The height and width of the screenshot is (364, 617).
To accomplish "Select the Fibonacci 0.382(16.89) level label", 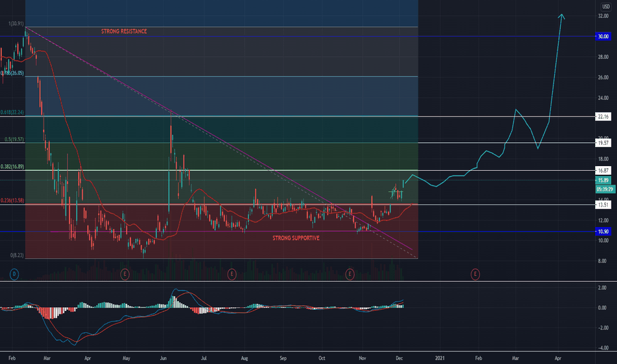I will tap(12, 167).
